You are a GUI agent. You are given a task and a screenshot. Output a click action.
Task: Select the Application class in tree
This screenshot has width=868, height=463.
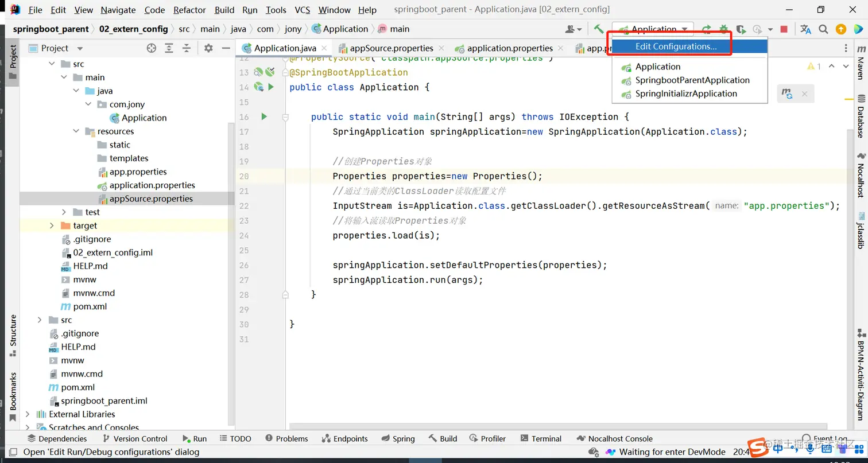tap(144, 118)
